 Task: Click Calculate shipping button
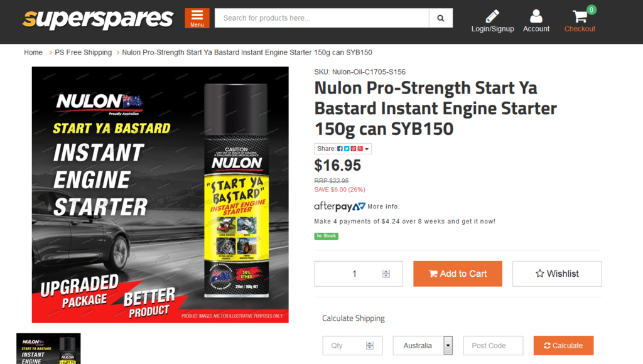tap(563, 346)
